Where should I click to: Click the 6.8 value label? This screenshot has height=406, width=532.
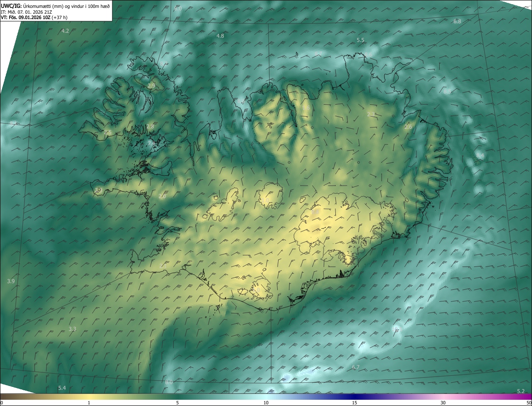pyautogui.click(x=457, y=21)
